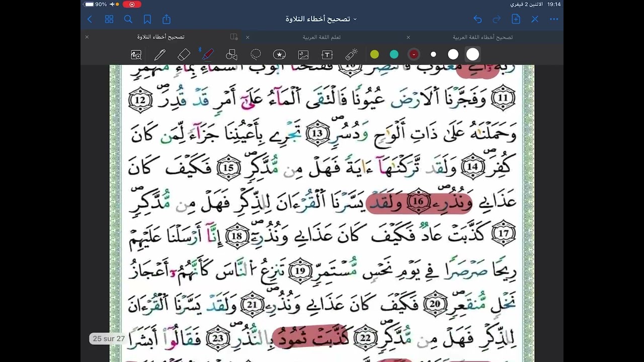The width and height of the screenshot is (644, 362).
Task: Select the Pen tool
Action: 160,55
